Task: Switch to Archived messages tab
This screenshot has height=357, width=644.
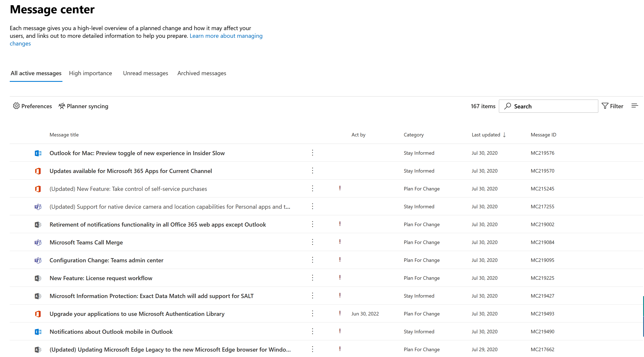Action: pyautogui.click(x=202, y=73)
